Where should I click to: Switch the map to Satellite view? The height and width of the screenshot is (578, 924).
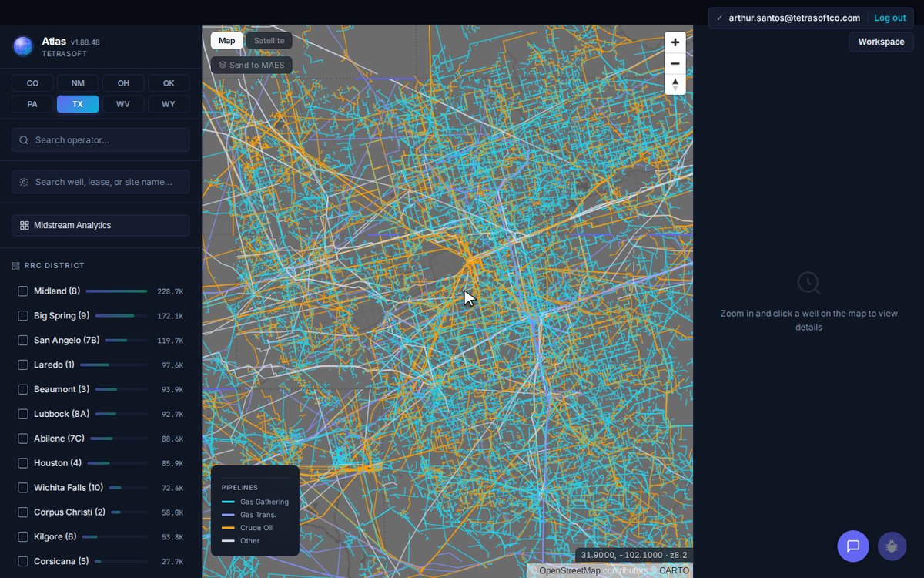pyautogui.click(x=269, y=41)
